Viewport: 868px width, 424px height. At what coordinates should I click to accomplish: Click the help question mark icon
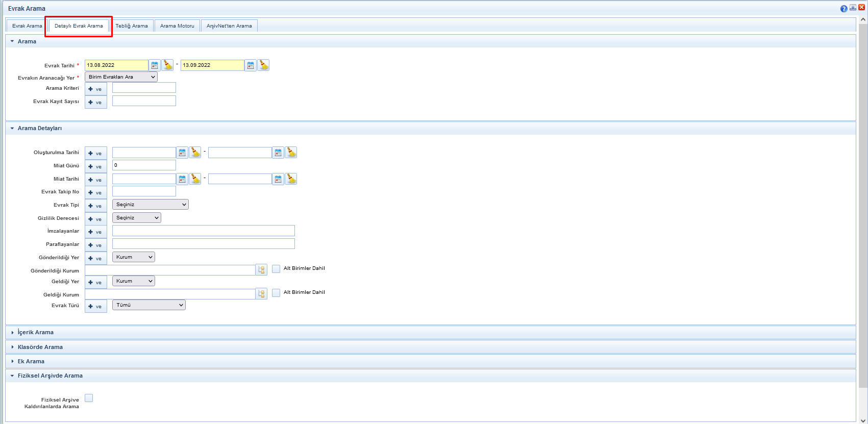[844, 8]
